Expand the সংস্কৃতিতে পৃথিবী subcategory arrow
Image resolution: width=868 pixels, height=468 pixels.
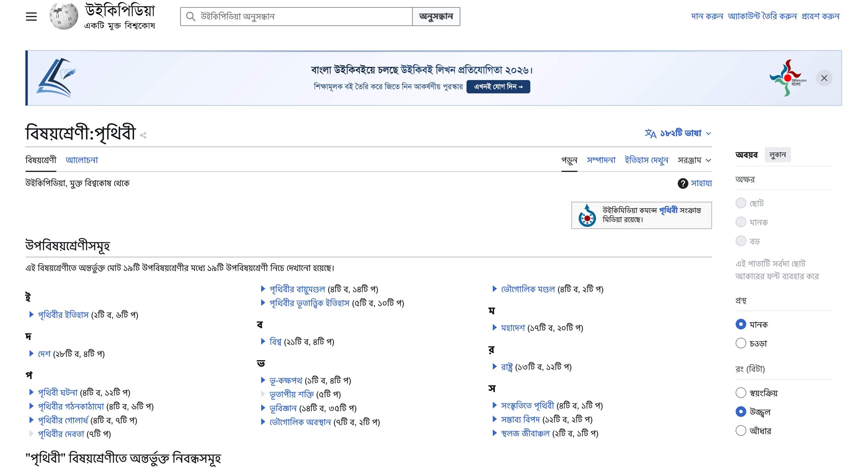coord(494,405)
